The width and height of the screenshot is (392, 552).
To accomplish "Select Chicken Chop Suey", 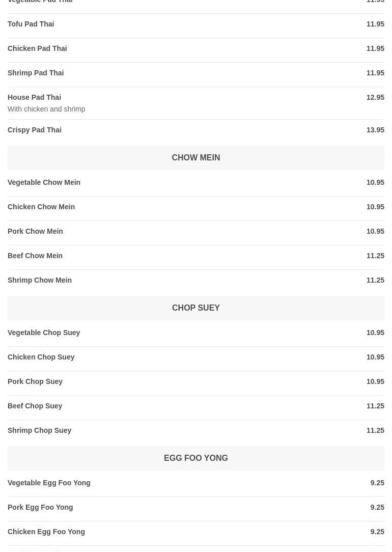I will click(x=41, y=357).
